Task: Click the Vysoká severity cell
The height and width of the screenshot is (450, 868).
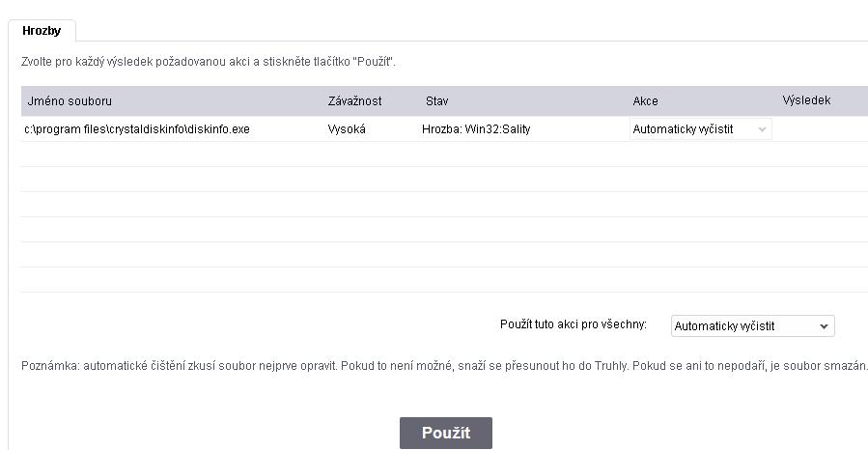Action: 348,129
